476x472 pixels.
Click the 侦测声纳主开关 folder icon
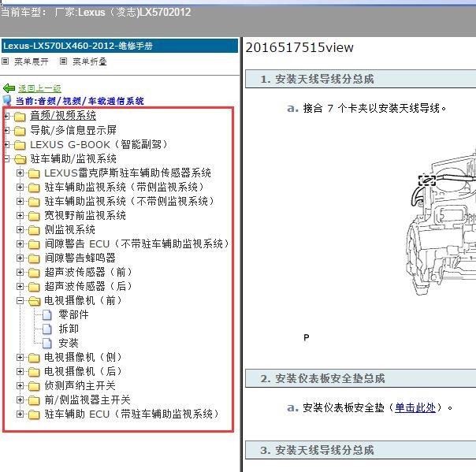pyautogui.click(x=34, y=386)
